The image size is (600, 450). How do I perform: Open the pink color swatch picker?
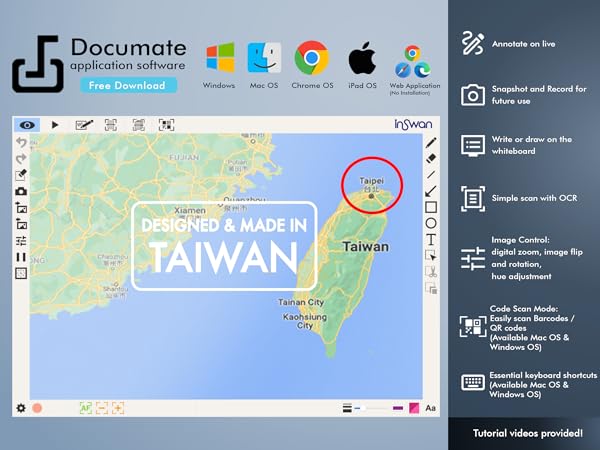pos(414,408)
